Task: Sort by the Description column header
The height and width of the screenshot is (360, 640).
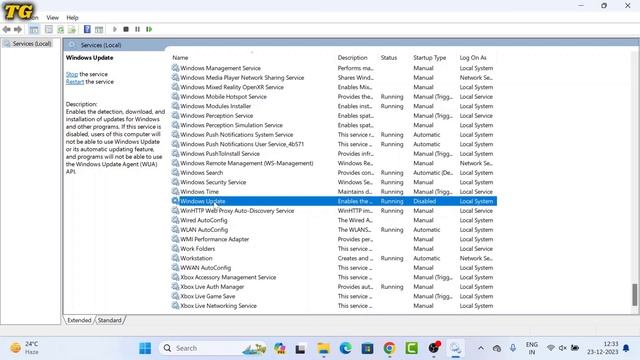Action: click(352, 58)
